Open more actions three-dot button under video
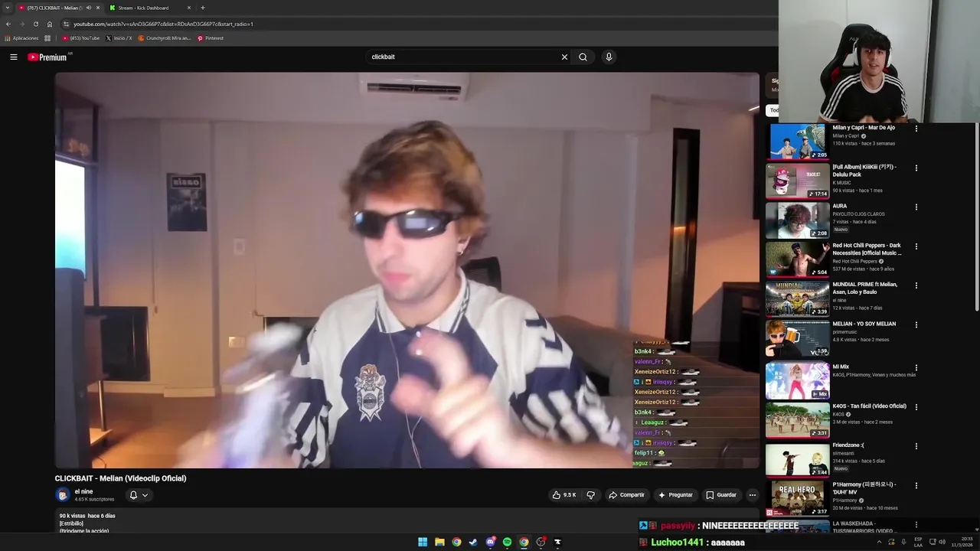 click(x=752, y=495)
